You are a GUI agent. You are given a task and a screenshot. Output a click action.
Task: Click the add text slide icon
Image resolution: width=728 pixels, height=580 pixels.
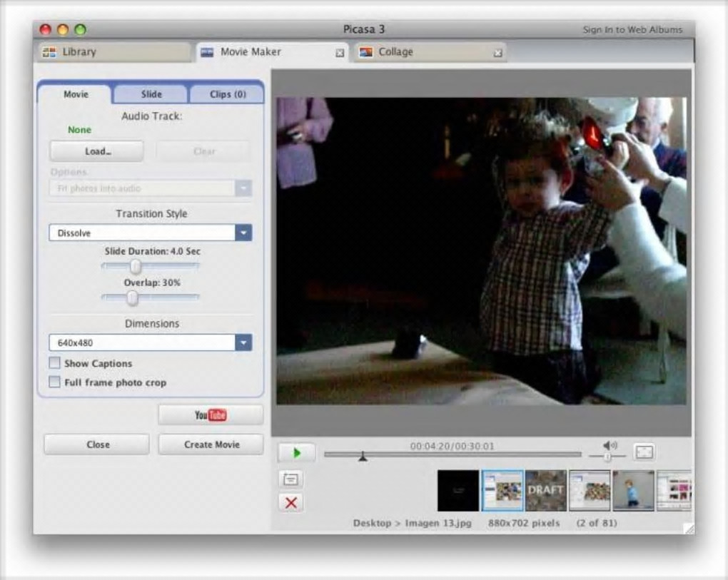(290, 479)
